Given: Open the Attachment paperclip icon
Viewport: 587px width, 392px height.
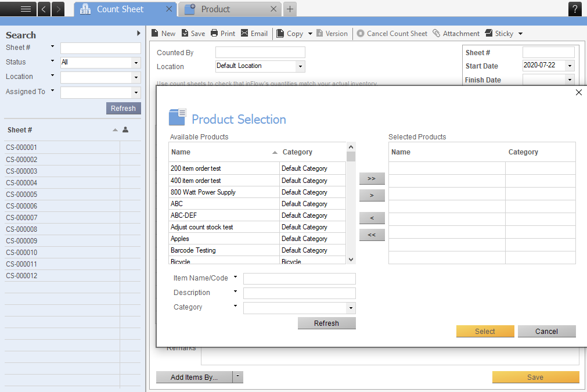Looking at the screenshot, I should 437,34.
